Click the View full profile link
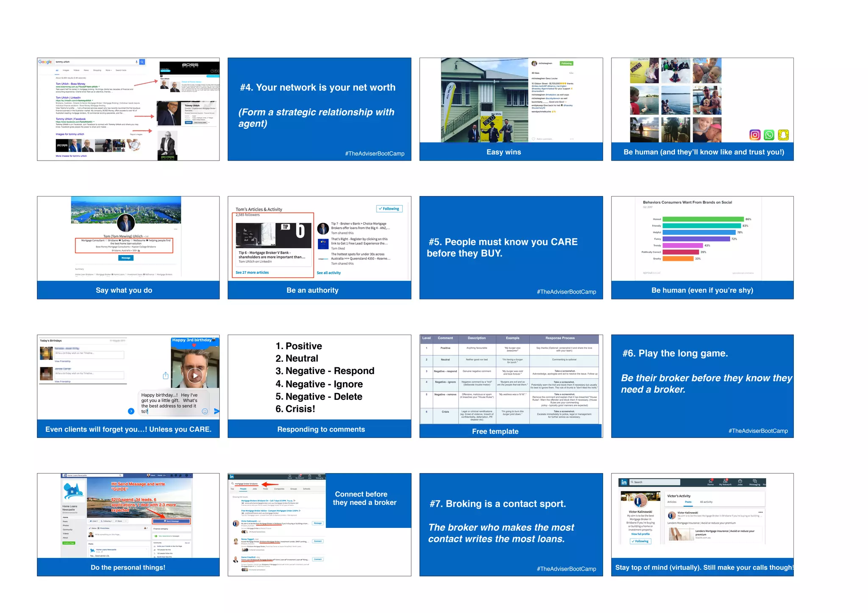This screenshot has height=613, width=868. [x=640, y=534]
